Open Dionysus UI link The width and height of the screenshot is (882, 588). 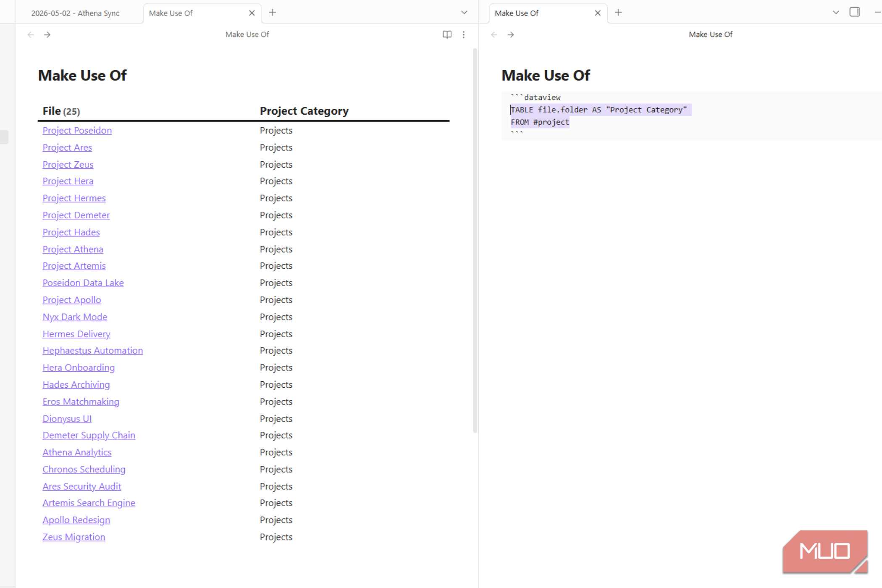[x=67, y=419]
